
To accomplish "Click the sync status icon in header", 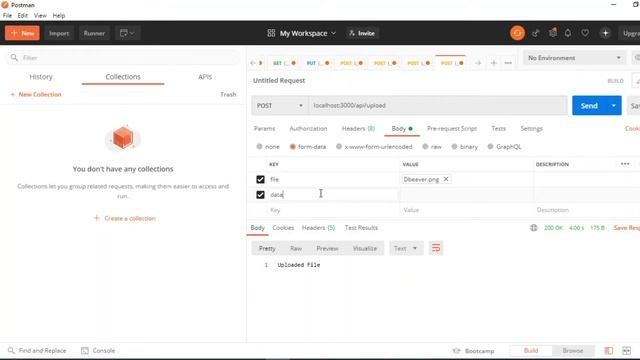I will tap(517, 33).
